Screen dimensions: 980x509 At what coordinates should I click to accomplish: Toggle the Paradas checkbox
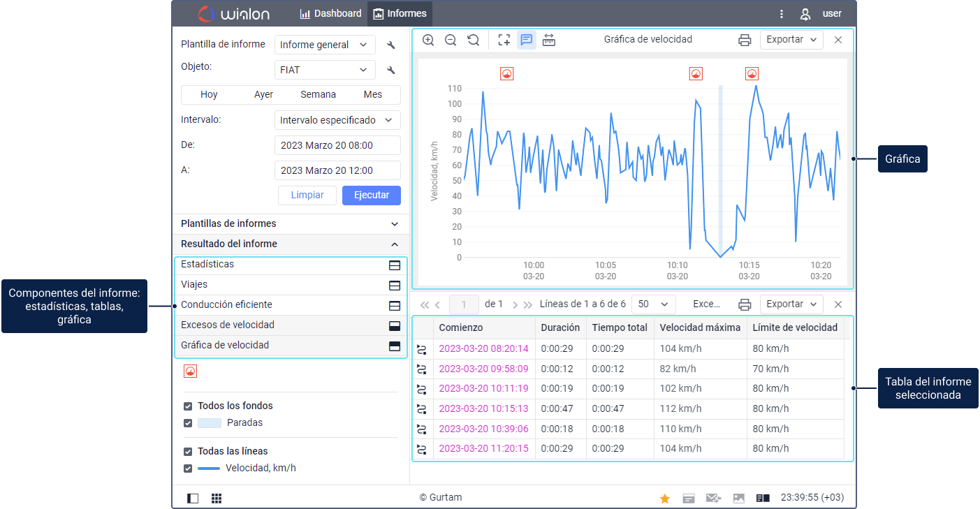188,423
